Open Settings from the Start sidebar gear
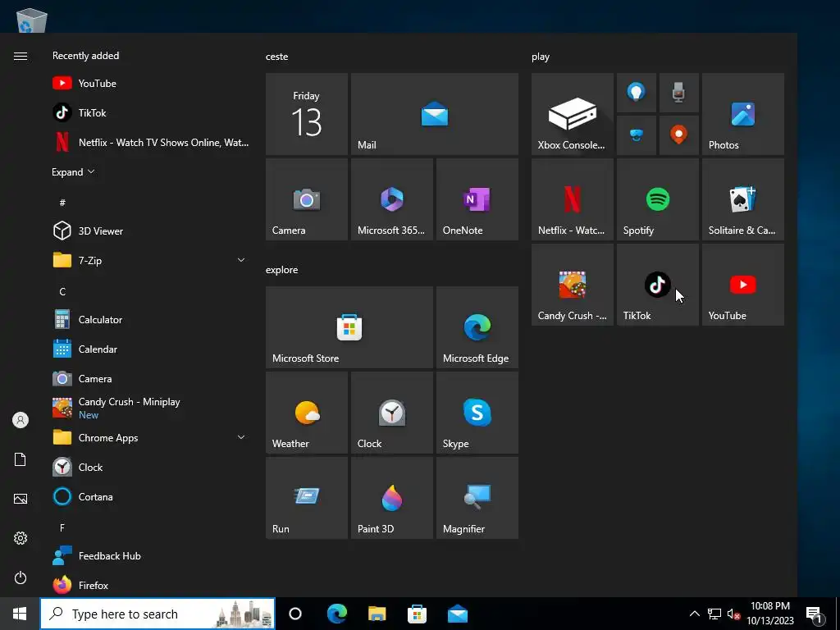 (x=21, y=538)
